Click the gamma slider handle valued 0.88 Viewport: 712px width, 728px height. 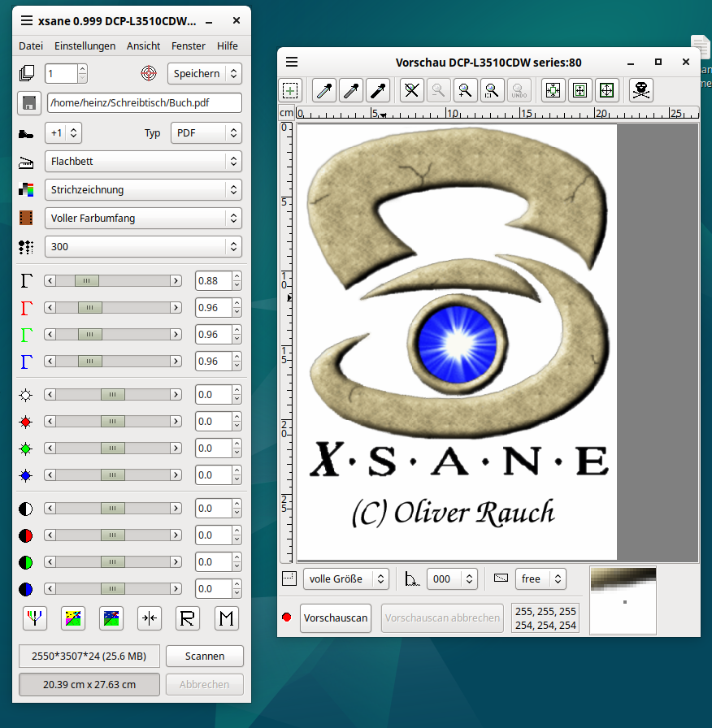click(87, 281)
